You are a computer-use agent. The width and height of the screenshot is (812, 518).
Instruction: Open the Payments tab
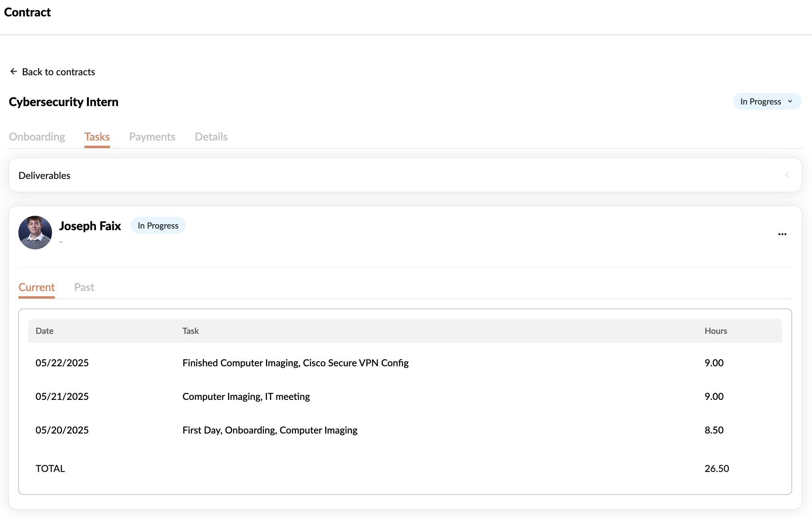pyautogui.click(x=152, y=137)
